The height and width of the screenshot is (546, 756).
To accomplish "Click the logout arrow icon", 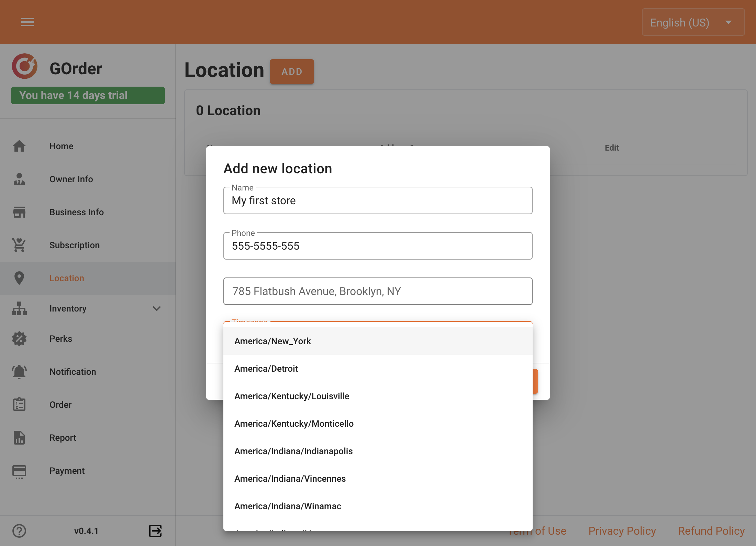I will coord(155,531).
